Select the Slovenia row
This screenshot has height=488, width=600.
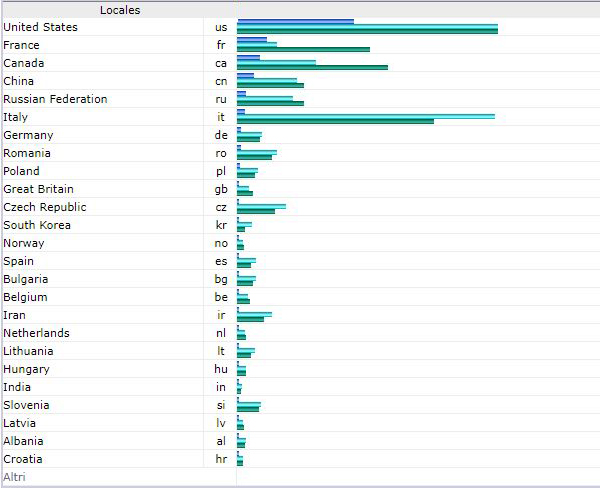(x=300, y=405)
